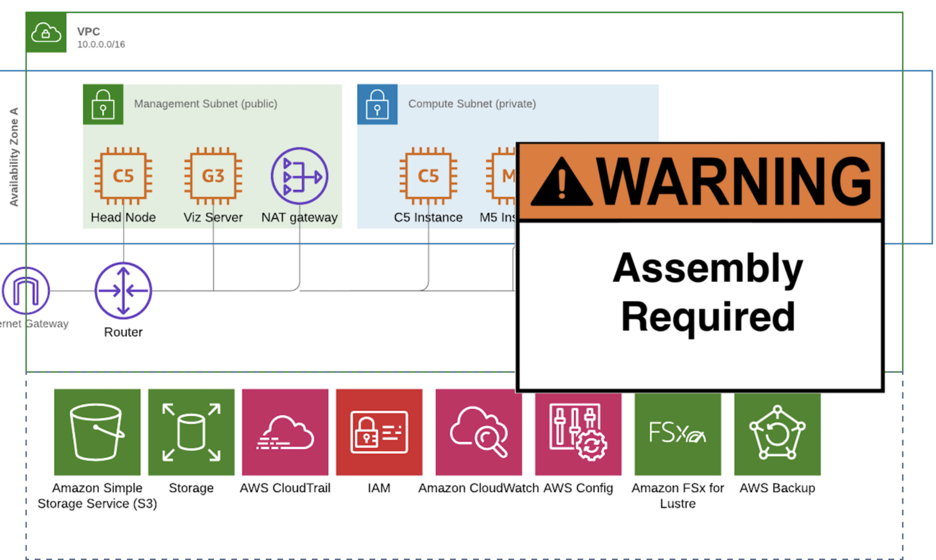936x560 pixels.
Task: Click the Compute Subnet padlock icon
Action: tap(377, 104)
